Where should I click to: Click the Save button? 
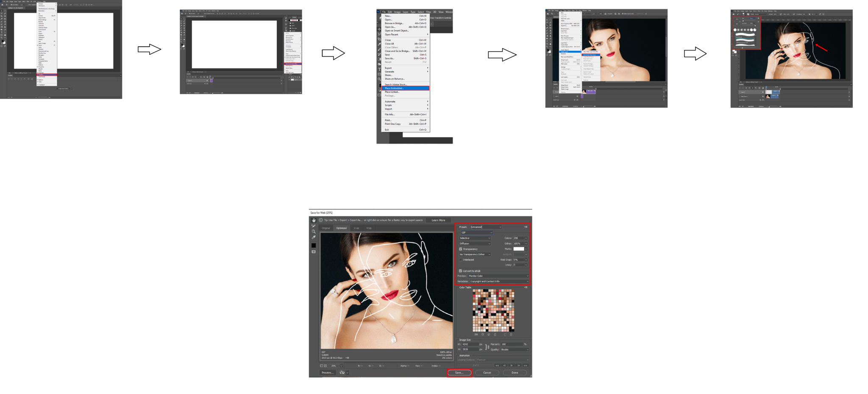pyautogui.click(x=459, y=373)
